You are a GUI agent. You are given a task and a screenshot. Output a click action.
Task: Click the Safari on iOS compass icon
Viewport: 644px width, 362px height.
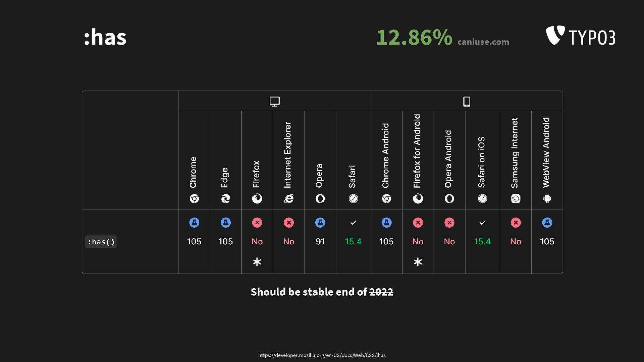click(482, 199)
